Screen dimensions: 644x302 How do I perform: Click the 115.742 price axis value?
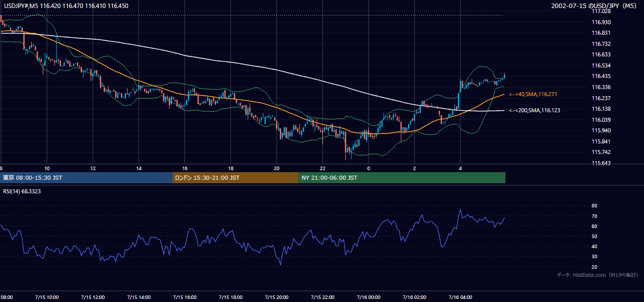click(x=602, y=152)
